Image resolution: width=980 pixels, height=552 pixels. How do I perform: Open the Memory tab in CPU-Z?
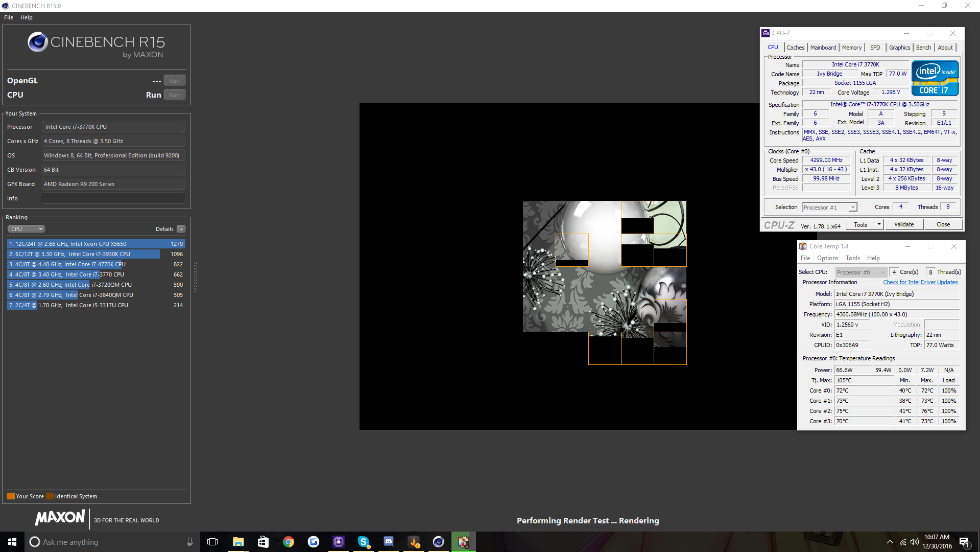[852, 48]
